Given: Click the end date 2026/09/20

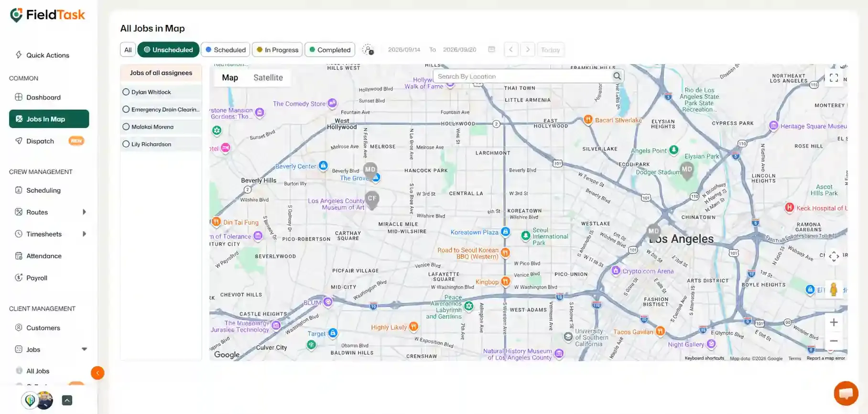Looking at the screenshot, I should [x=459, y=49].
